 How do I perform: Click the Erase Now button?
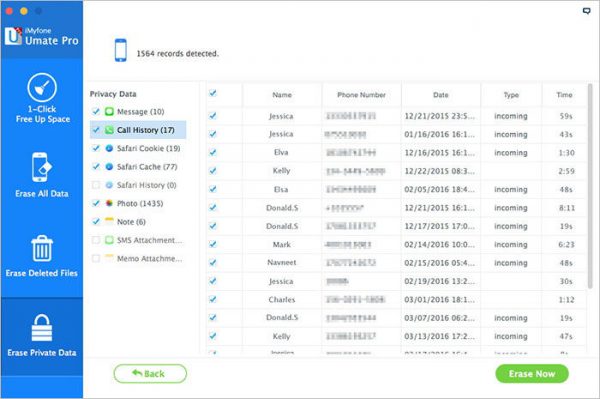tap(532, 374)
